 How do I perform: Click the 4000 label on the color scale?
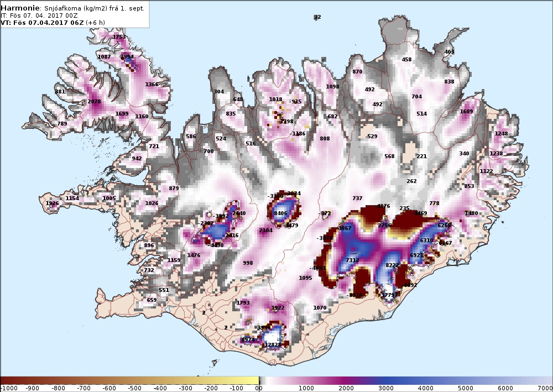[426, 389]
